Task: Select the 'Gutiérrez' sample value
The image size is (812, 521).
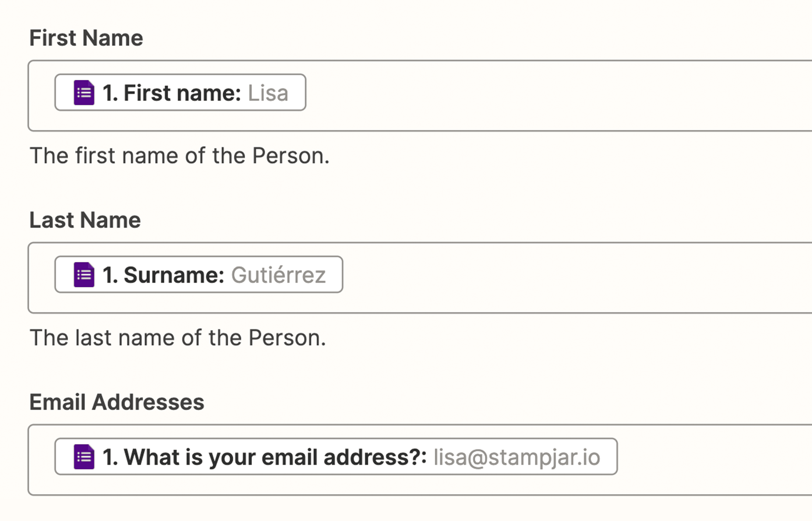Action: pos(278,275)
